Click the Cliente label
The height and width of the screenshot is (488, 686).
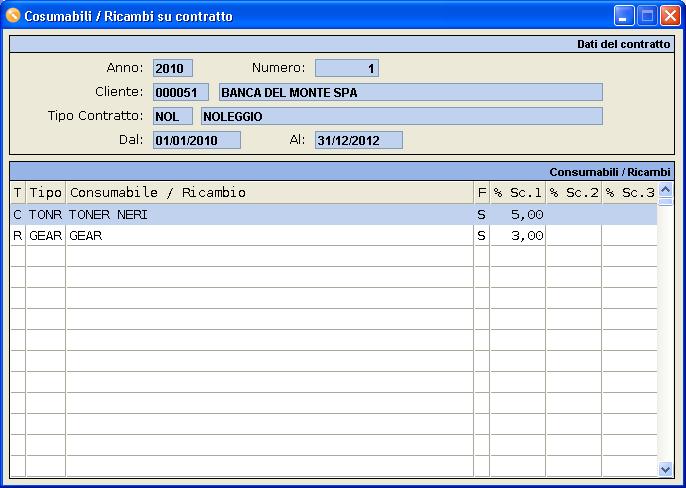(x=119, y=92)
